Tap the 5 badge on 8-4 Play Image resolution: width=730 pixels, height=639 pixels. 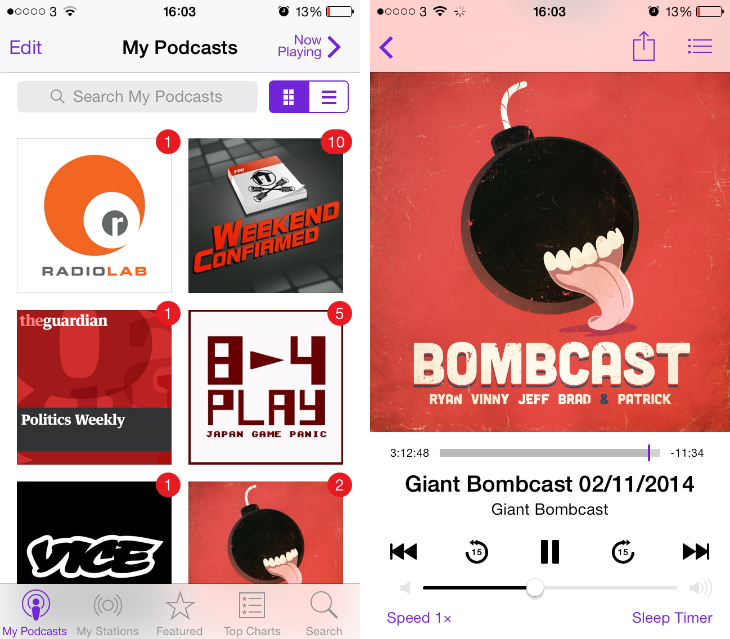[x=339, y=313]
